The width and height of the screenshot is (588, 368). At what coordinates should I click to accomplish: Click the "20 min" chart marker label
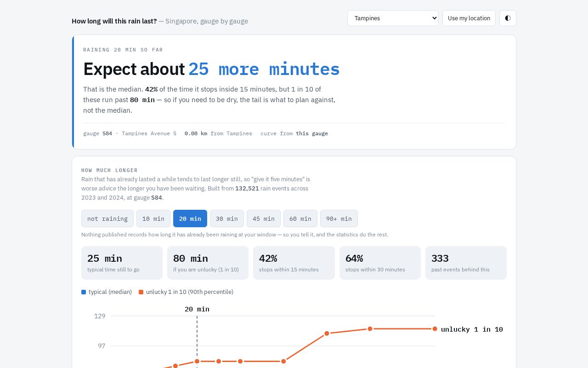(x=197, y=309)
